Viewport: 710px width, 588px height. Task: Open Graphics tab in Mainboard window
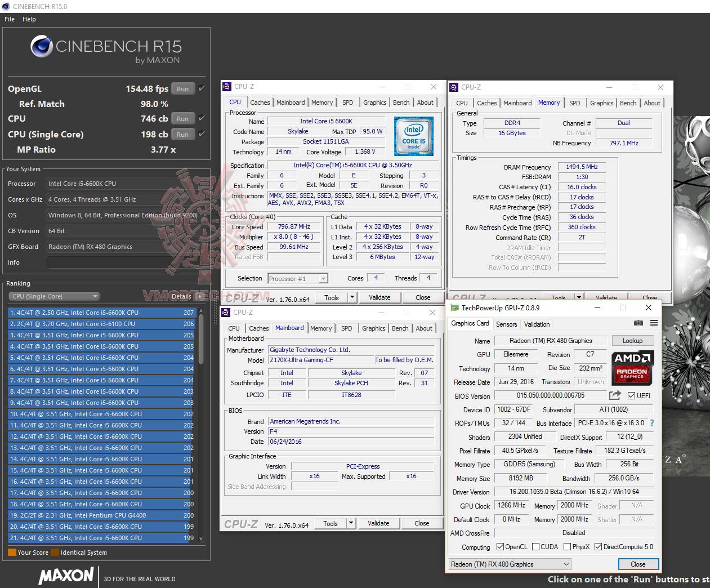pyautogui.click(x=374, y=328)
